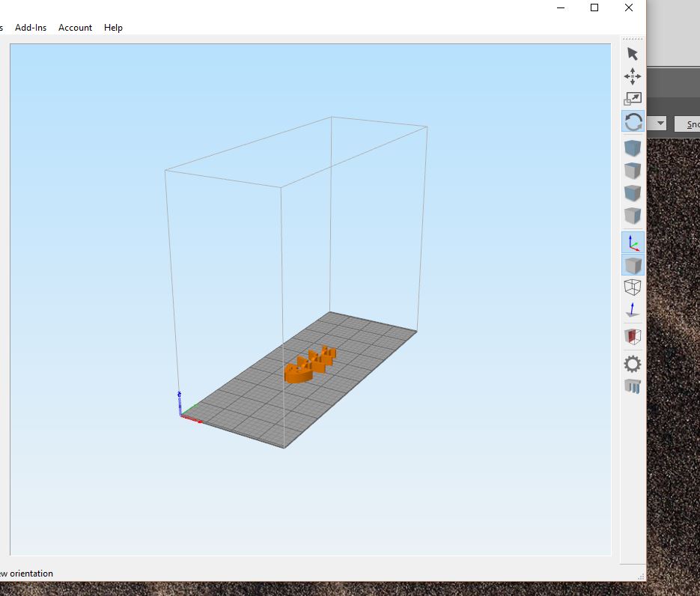The height and width of the screenshot is (596, 700).
Task: Switch to front view cube
Action: tap(633, 193)
